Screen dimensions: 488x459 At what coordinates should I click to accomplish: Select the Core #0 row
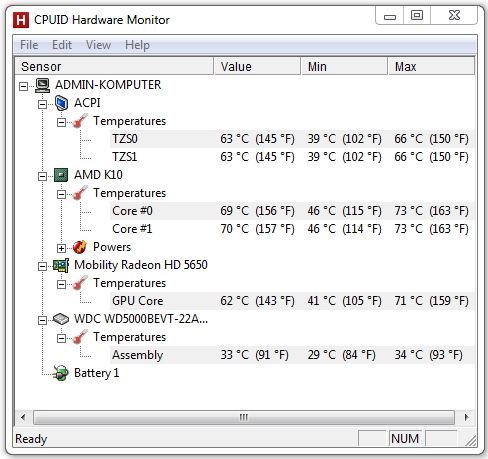coord(292,211)
